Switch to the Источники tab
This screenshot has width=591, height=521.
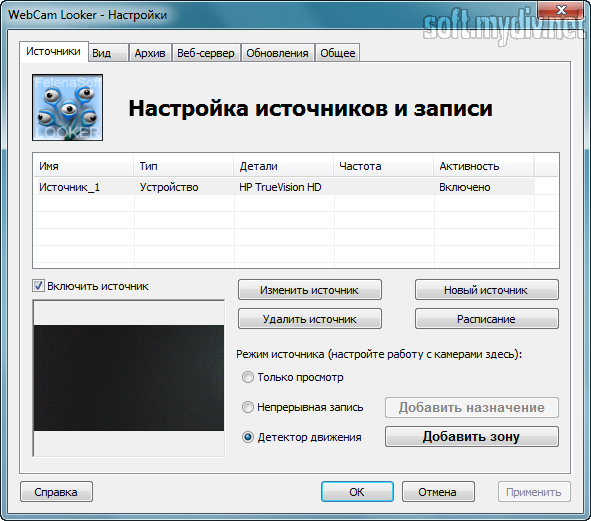[54, 52]
